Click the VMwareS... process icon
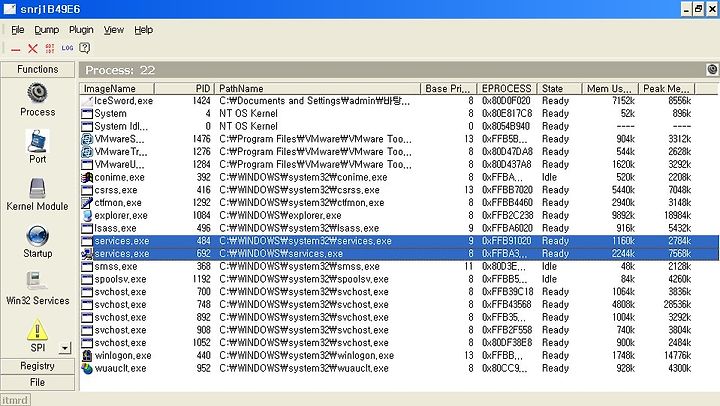The height and width of the screenshot is (406, 720). (x=87, y=139)
